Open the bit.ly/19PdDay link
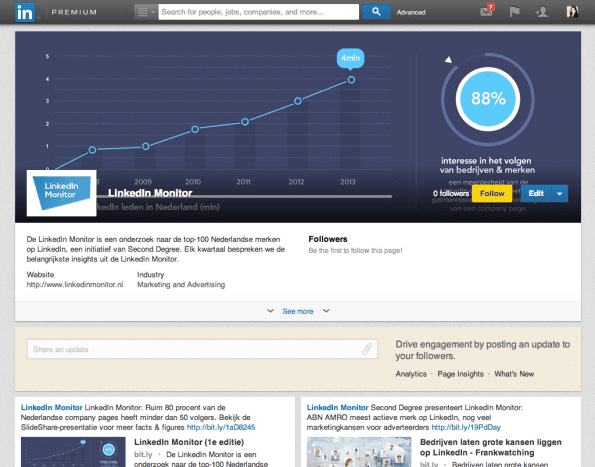 [466, 428]
